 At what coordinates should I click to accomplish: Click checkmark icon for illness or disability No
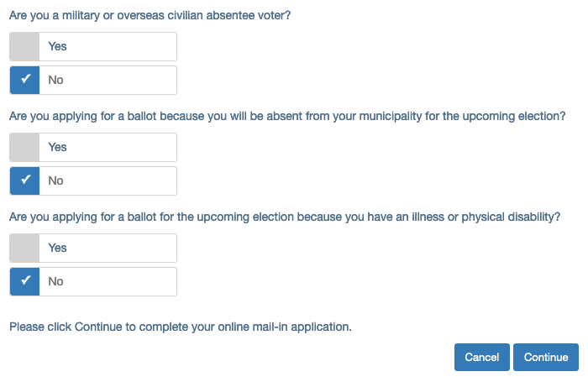(x=25, y=280)
